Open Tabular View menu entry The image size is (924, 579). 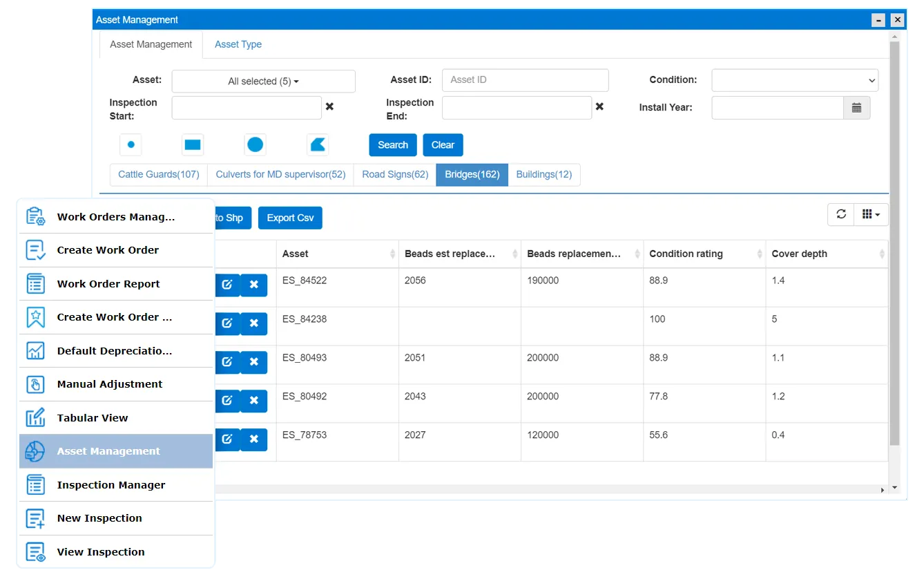click(116, 417)
